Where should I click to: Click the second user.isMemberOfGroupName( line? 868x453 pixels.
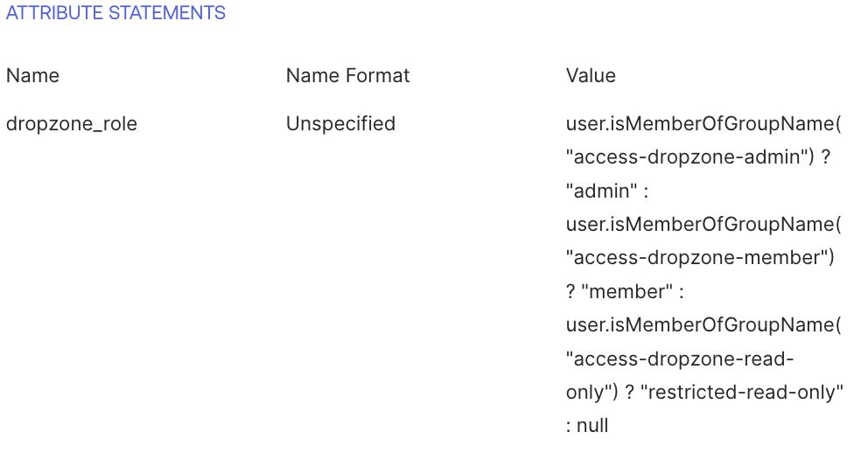[703, 224]
